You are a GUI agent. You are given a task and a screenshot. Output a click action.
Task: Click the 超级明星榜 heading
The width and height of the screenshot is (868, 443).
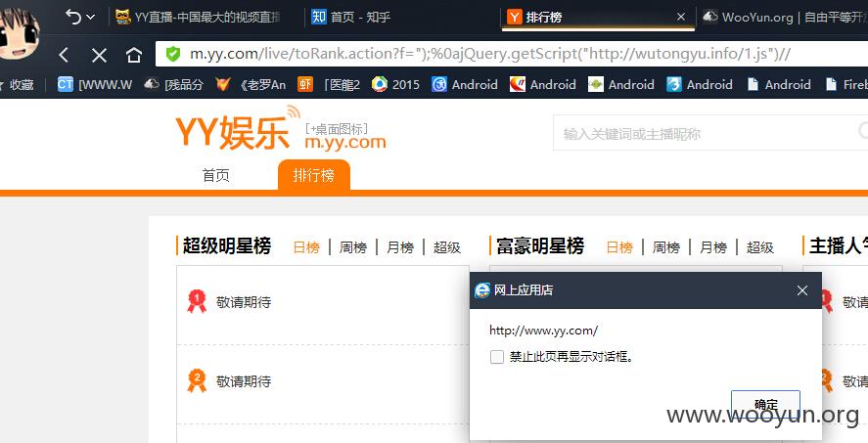click(227, 245)
